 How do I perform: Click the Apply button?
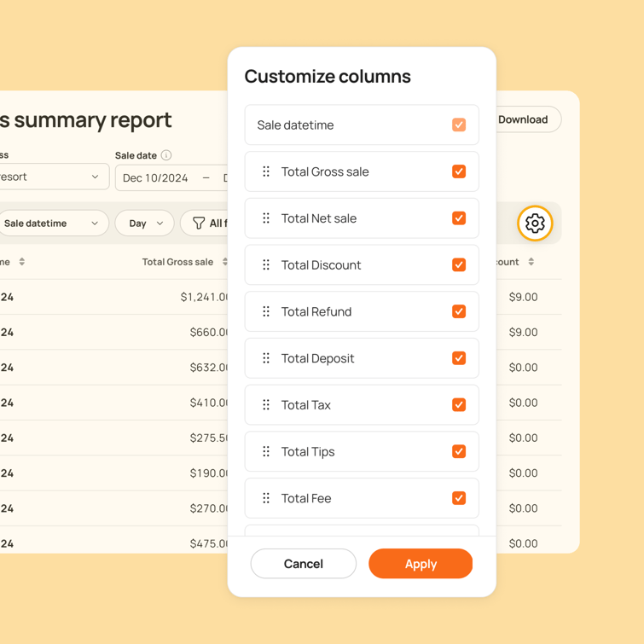pyautogui.click(x=421, y=564)
